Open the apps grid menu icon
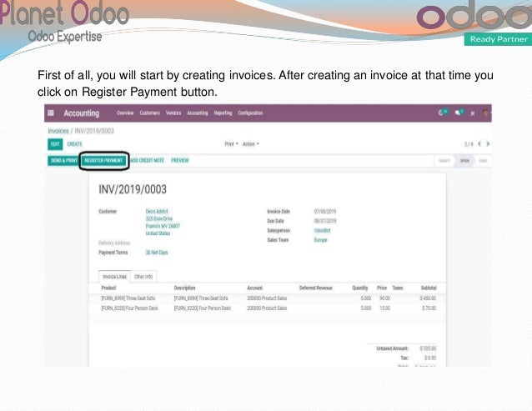 pyautogui.click(x=51, y=113)
